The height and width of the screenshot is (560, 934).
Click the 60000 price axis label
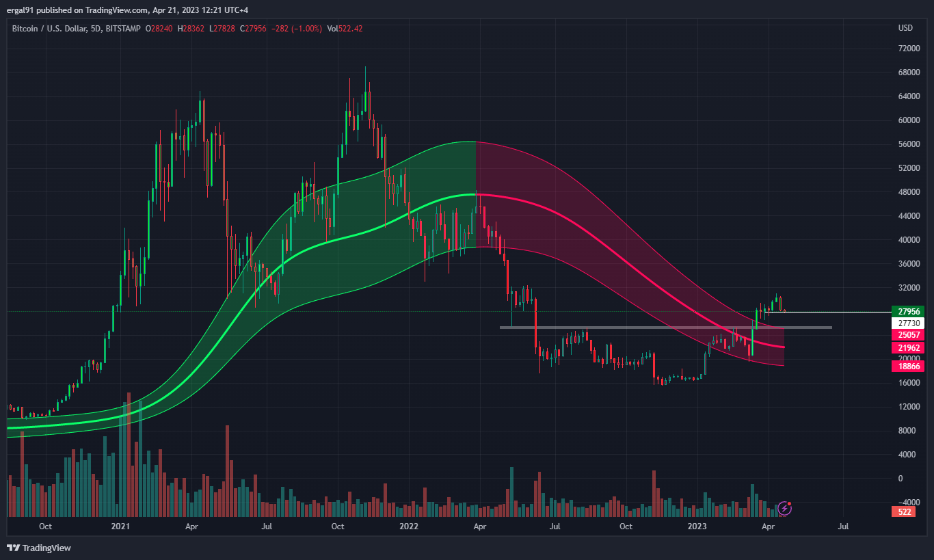coord(908,120)
